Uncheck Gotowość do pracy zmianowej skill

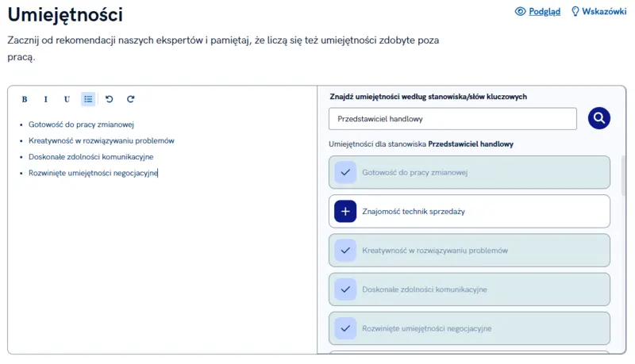point(345,172)
